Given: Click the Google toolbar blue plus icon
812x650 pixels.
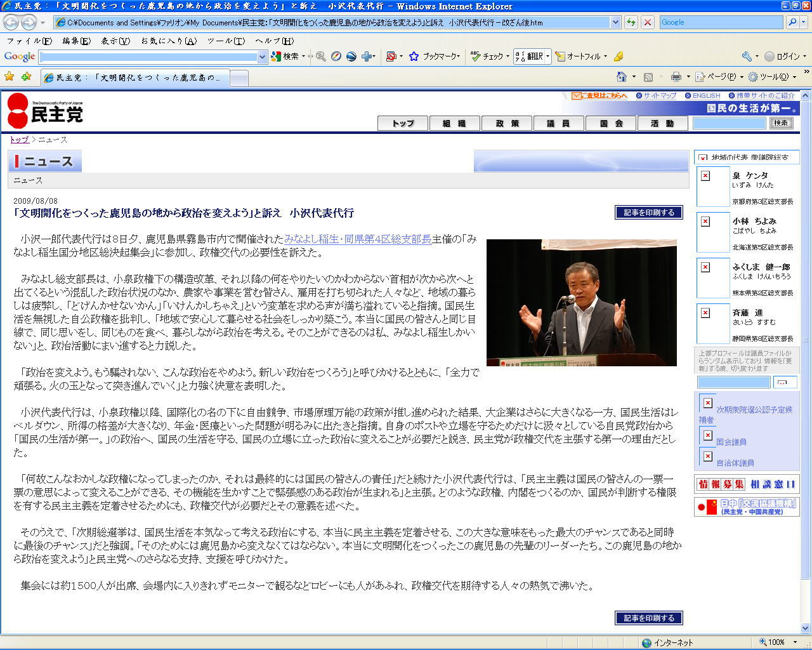Looking at the screenshot, I should 367,56.
